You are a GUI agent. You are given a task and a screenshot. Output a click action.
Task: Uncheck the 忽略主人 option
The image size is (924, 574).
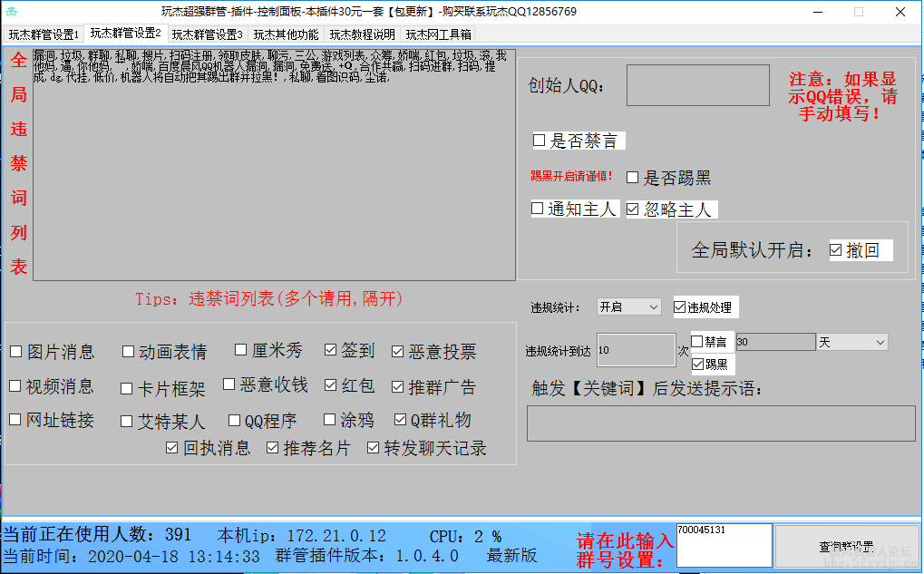pyautogui.click(x=633, y=209)
